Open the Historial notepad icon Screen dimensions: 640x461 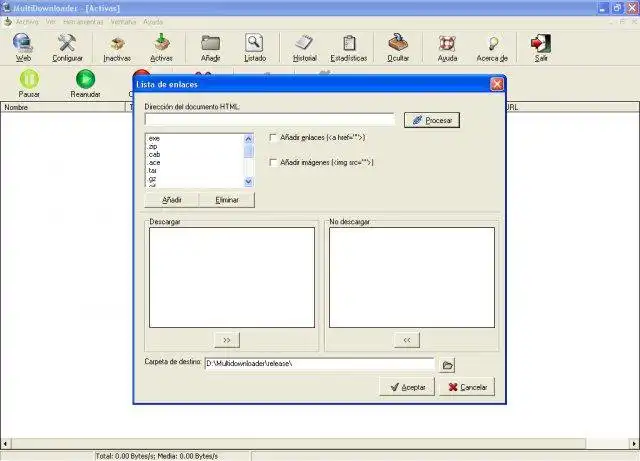pos(304,47)
